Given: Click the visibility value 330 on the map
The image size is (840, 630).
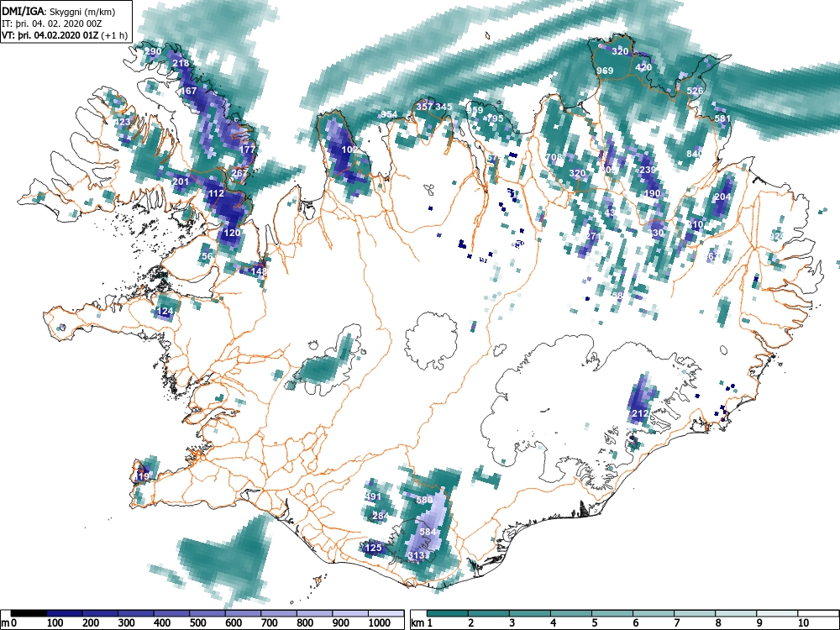Looking at the screenshot, I should (x=656, y=233).
